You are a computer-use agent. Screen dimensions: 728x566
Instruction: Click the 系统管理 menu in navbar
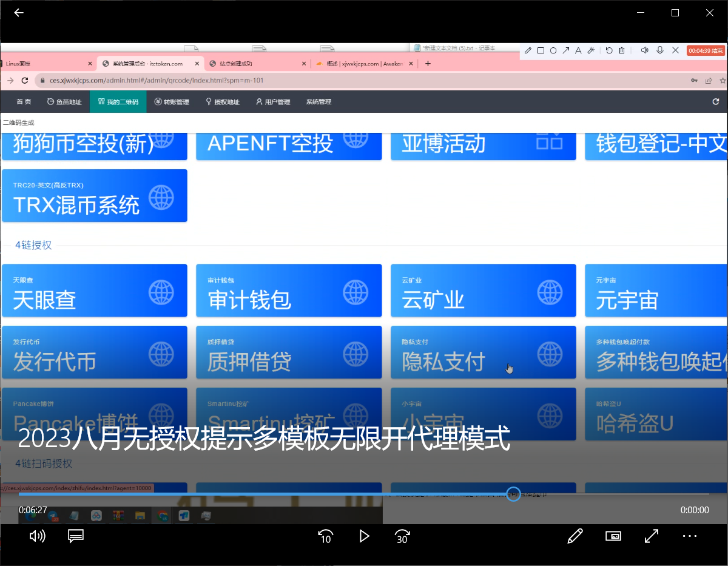(x=318, y=102)
